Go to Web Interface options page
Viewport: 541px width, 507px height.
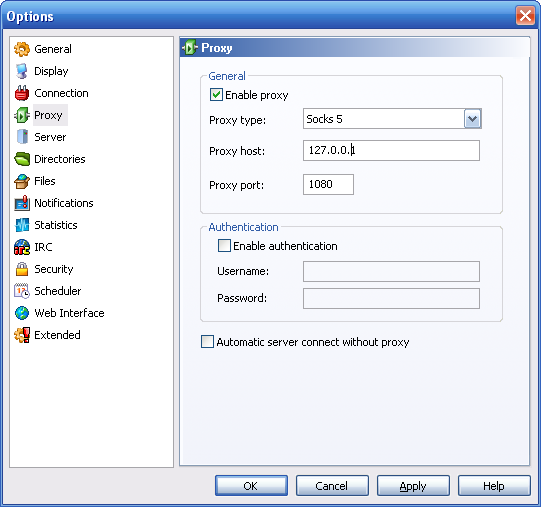[69, 313]
